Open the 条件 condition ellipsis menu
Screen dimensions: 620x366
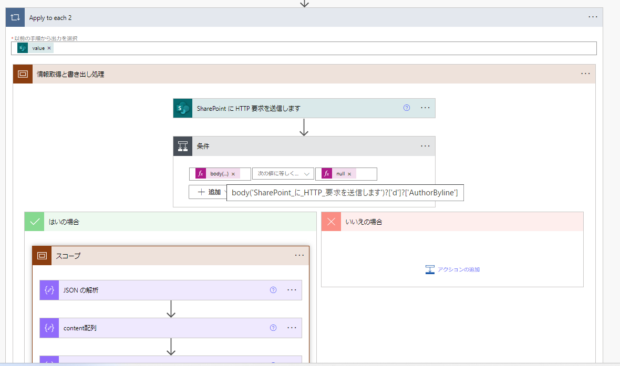425,146
